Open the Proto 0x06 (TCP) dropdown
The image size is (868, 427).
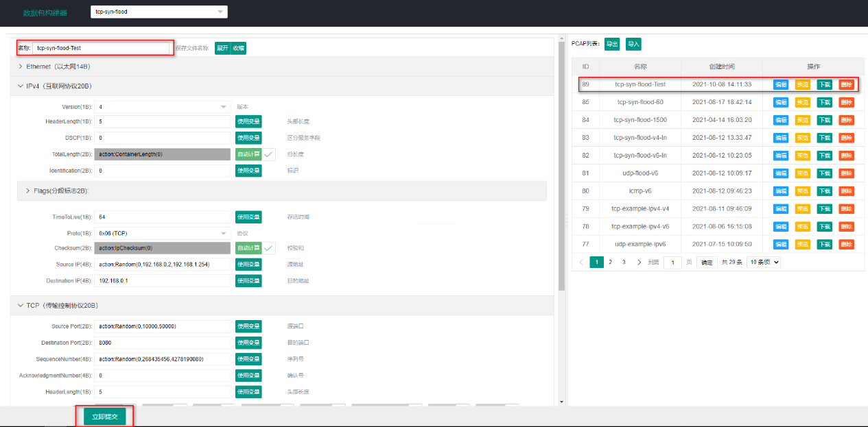(163, 233)
